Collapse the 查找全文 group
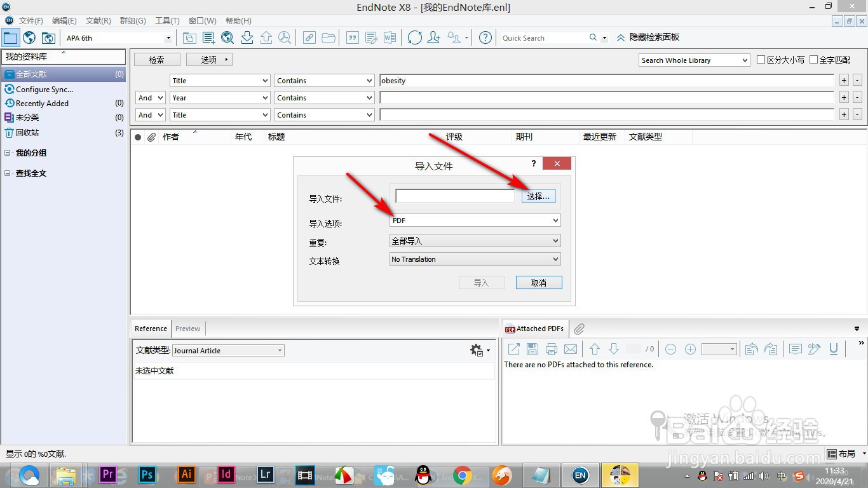Screen dimensions: 868x488 click(8, 173)
